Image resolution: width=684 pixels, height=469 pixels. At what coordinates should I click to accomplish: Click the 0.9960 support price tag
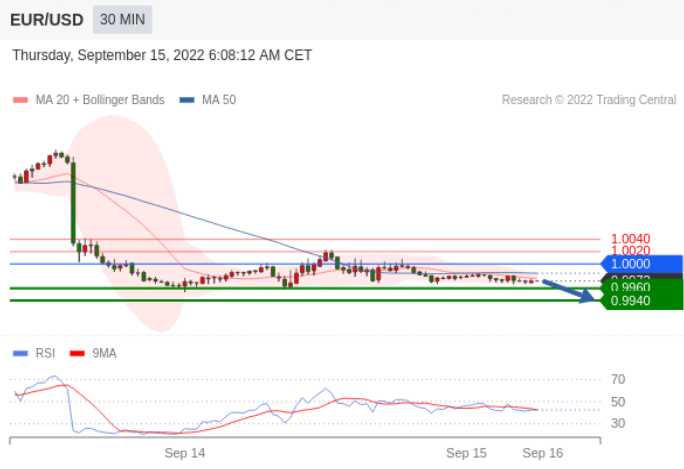coord(642,286)
